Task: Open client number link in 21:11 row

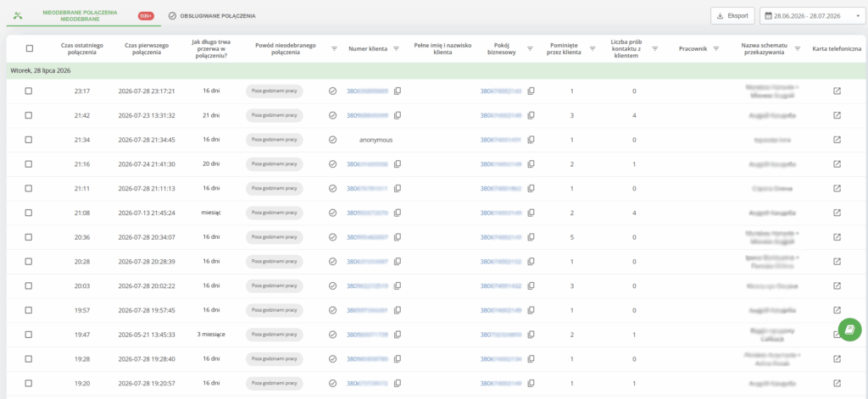Action: [x=367, y=189]
